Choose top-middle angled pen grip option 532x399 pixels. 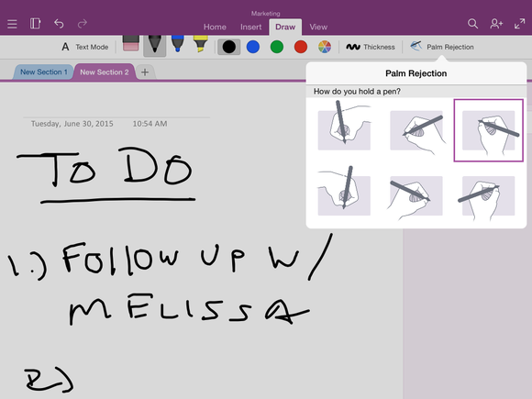coord(416,130)
